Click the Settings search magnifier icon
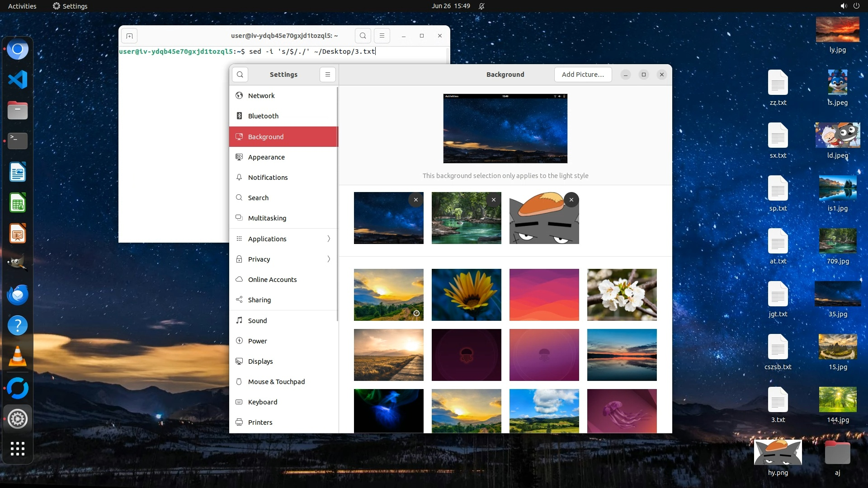 pyautogui.click(x=240, y=75)
